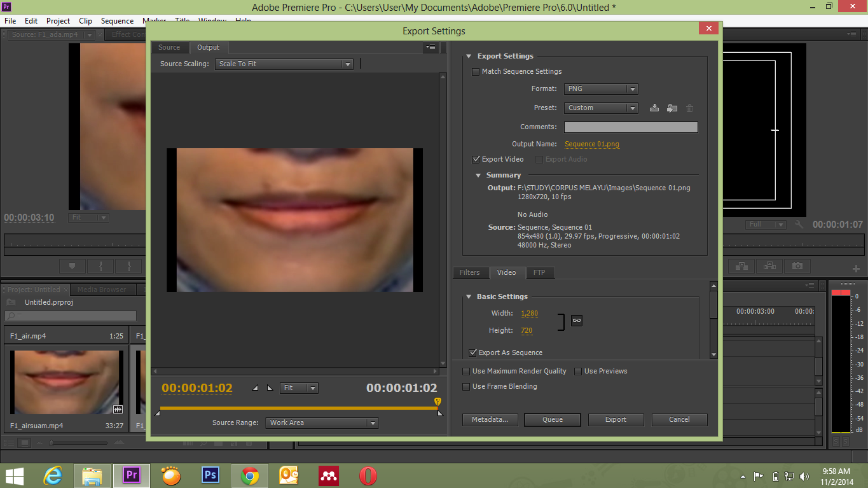Enable Use Frame Blending checkbox
The width and height of the screenshot is (868, 488).
[x=466, y=386]
